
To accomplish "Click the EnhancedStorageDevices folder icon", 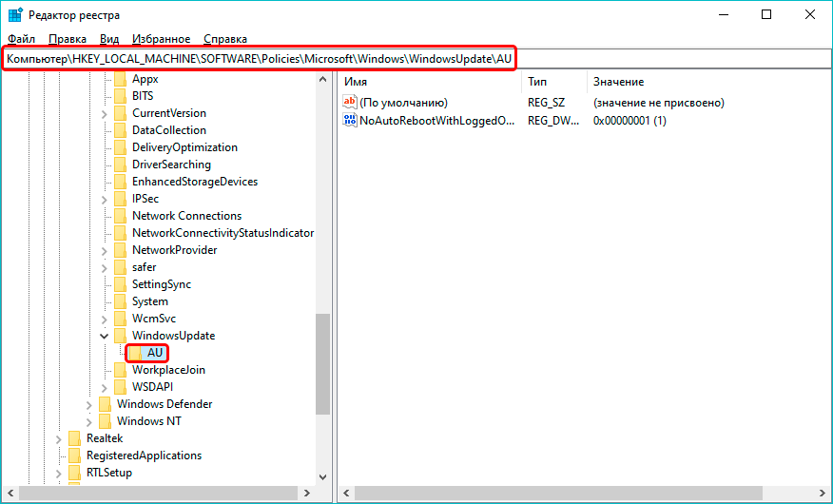I will (121, 182).
